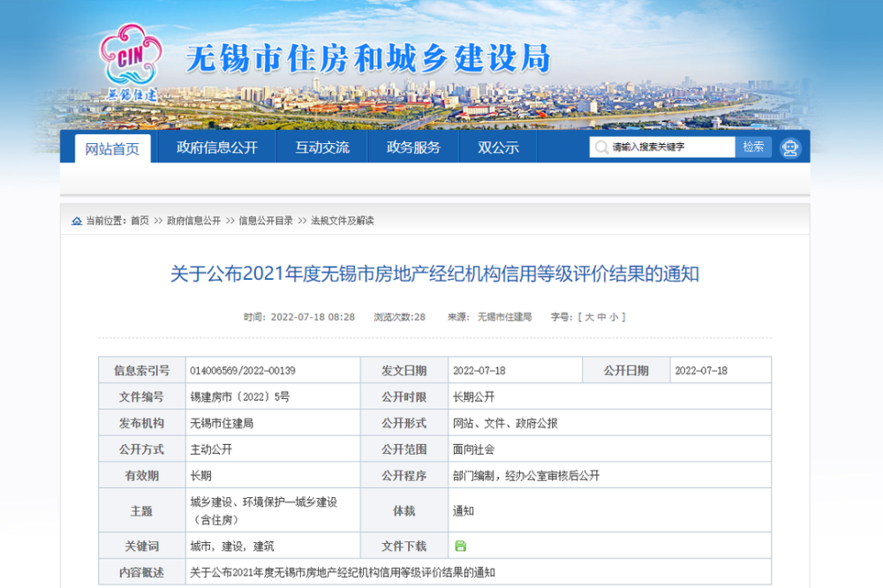
Task: Click keywords value 城市,建设,建筑
Action: pyautogui.click(x=232, y=547)
